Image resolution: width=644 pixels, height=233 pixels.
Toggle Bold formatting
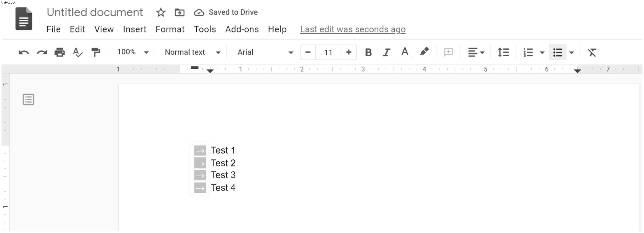(368, 52)
